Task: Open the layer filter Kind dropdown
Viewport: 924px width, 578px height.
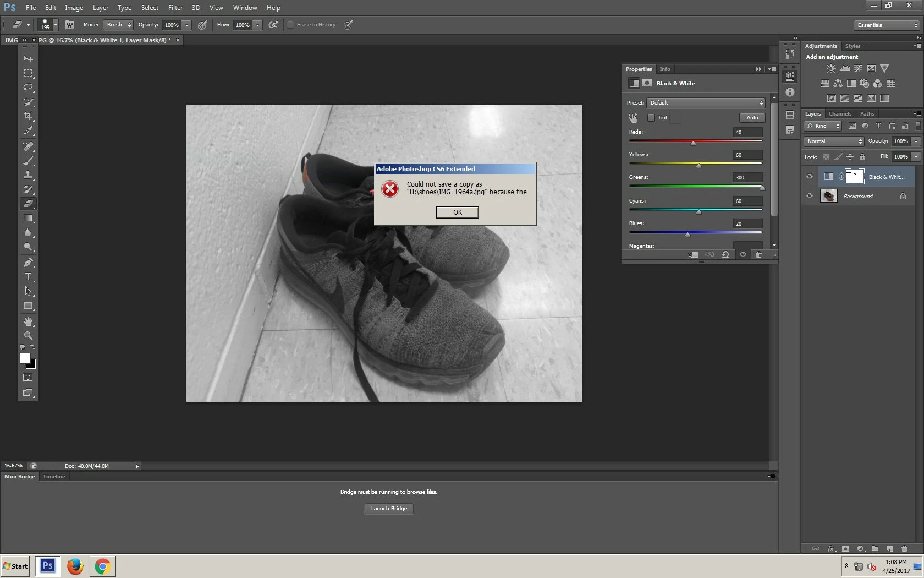Action: (x=823, y=126)
